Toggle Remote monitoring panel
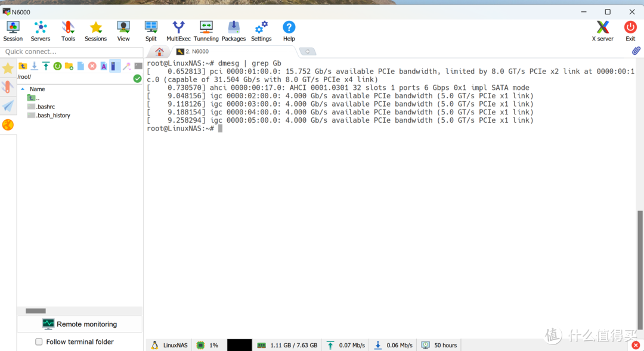The height and width of the screenshot is (351, 644). tap(80, 324)
